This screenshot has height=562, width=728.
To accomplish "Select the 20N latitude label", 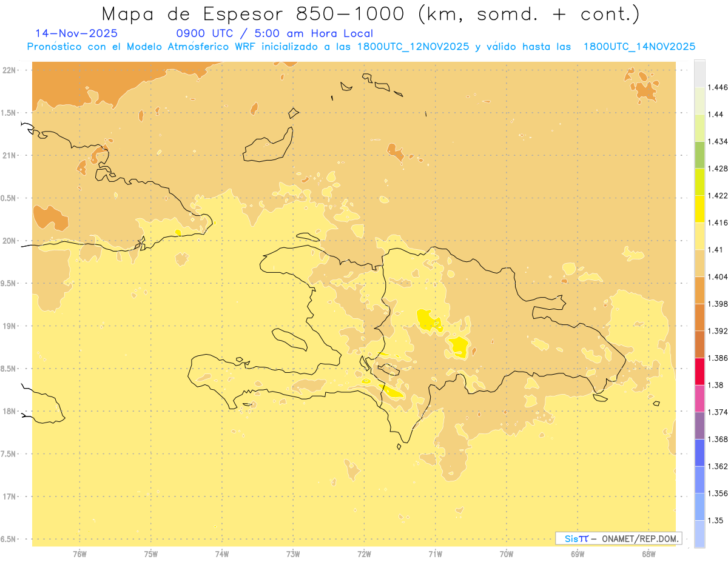I will point(9,241).
